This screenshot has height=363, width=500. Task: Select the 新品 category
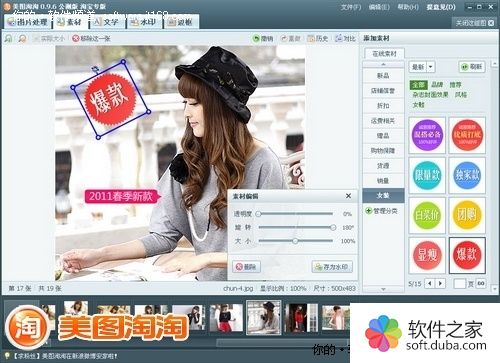click(383, 76)
